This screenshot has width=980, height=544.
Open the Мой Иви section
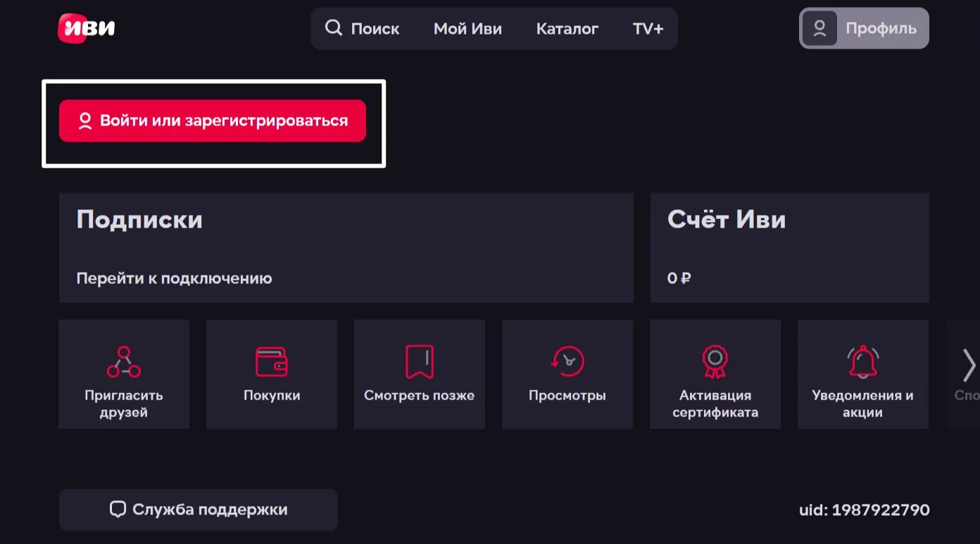pyautogui.click(x=467, y=29)
